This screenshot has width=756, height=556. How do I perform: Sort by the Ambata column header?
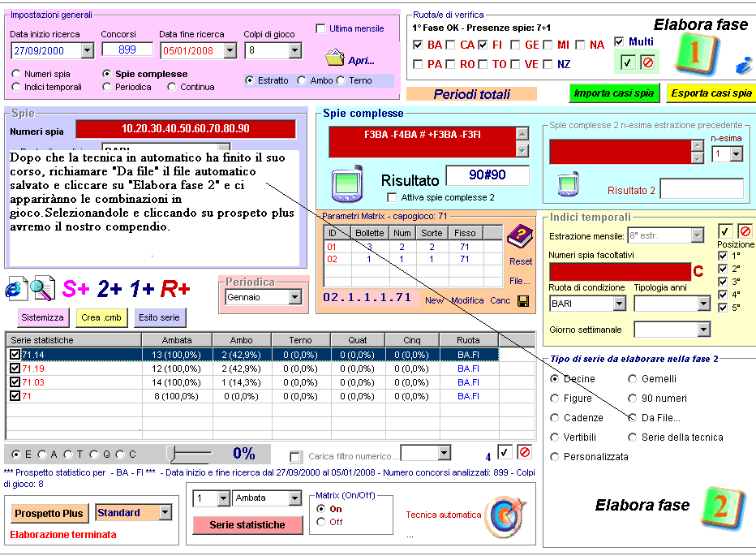point(177,340)
